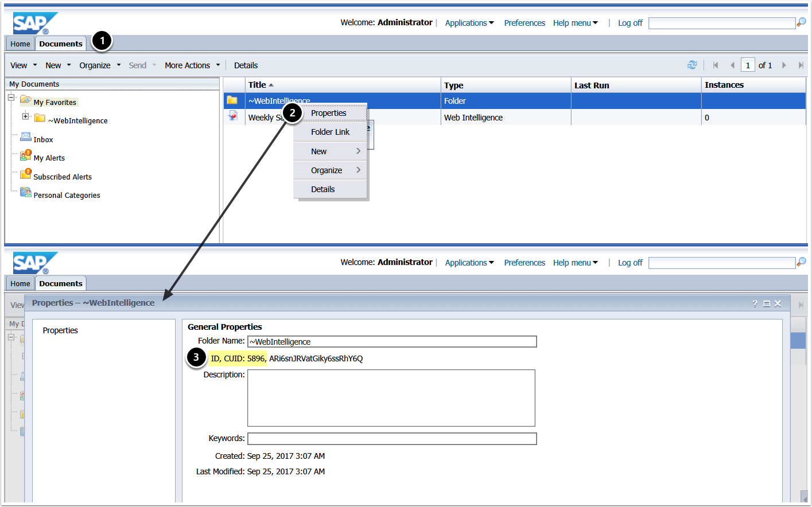
Task: Open the Applications dropdown in the upper screenshot
Action: (469, 23)
